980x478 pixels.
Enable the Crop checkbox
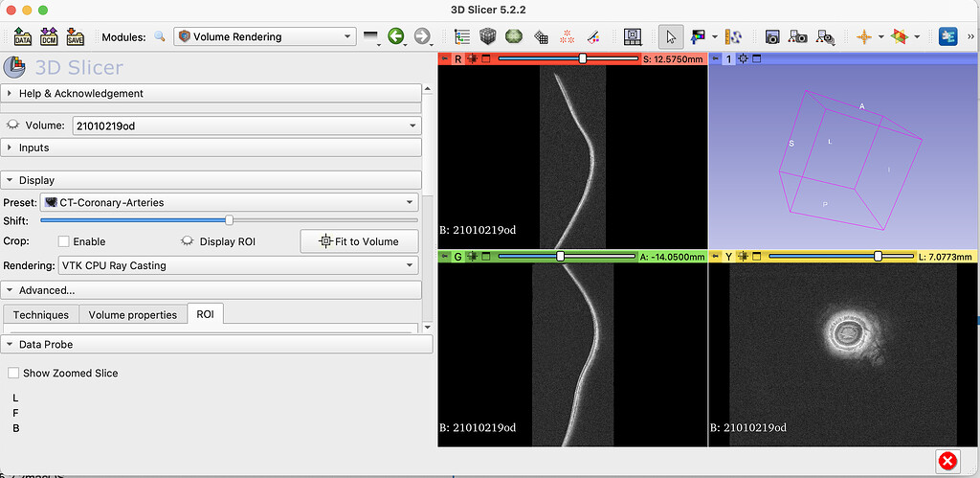click(x=64, y=241)
